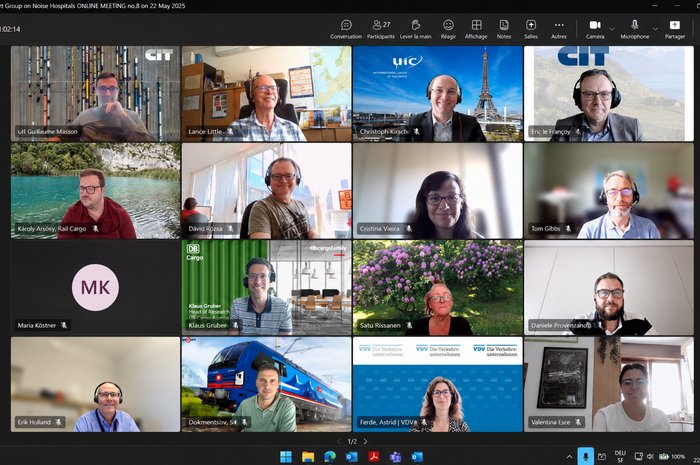The image size is (700, 465).
Task: Click the 1/2 page indicator
Action: pyautogui.click(x=352, y=441)
